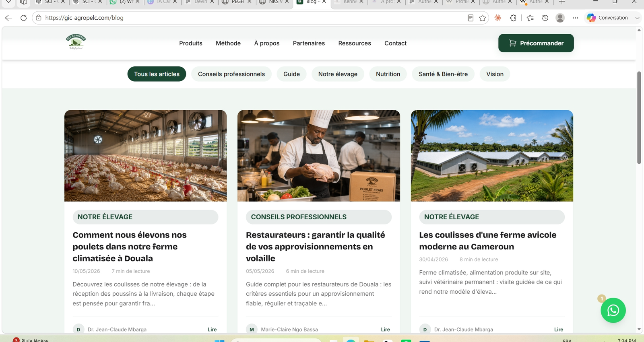The width and height of the screenshot is (644, 342).
Task: Click the scrollbar down arrow
Action: 639,329
